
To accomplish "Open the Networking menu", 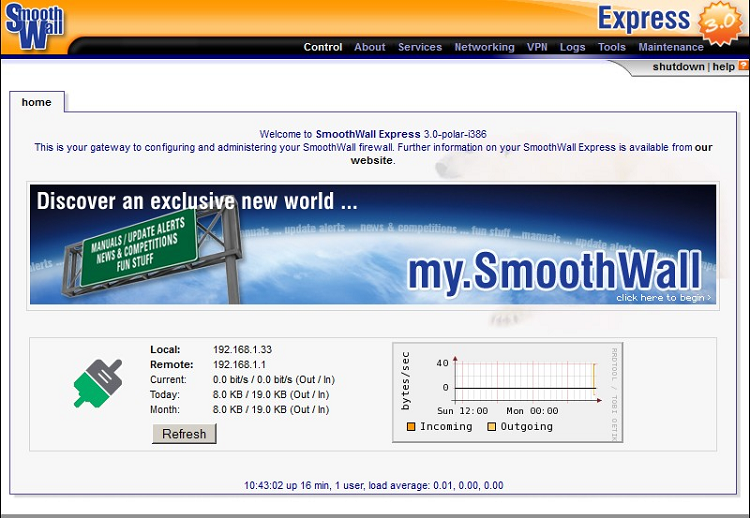I will click(x=484, y=47).
